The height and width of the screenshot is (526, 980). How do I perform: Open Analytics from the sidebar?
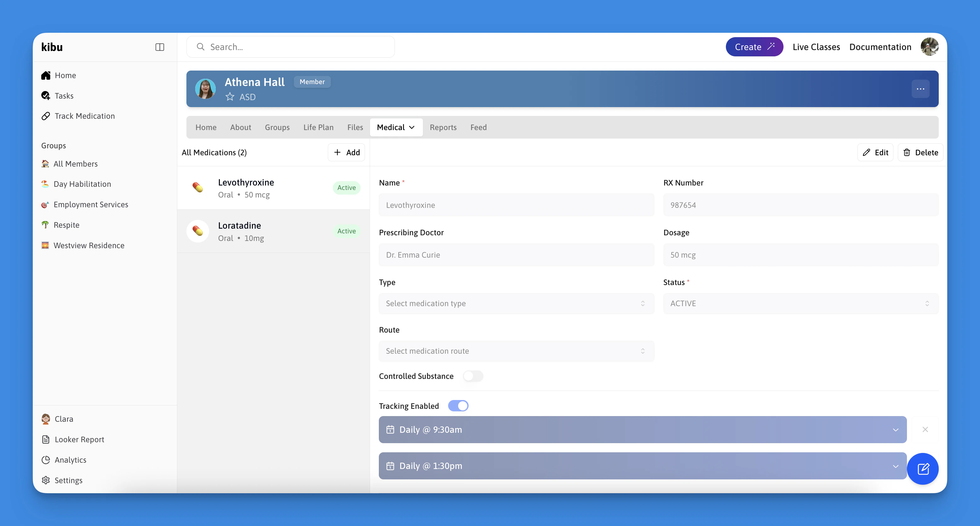coord(70,460)
